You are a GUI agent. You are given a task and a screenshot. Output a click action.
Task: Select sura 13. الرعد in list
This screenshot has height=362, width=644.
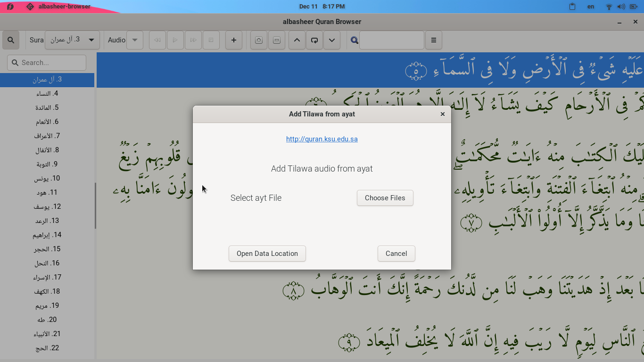point(47,221)
